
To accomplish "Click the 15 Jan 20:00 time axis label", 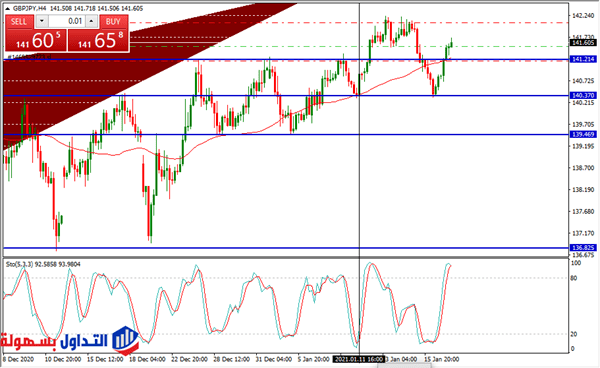I will point(441,359).
